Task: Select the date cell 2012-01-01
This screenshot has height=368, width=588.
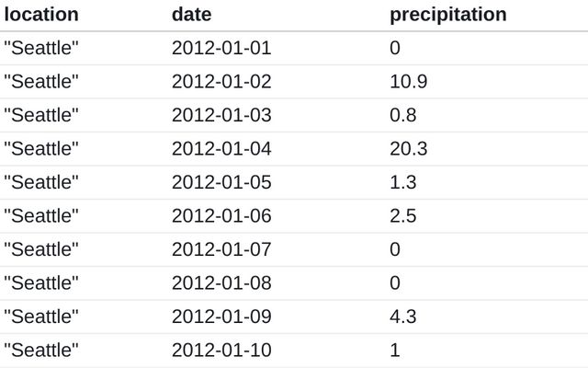Action: pos(221,48)
